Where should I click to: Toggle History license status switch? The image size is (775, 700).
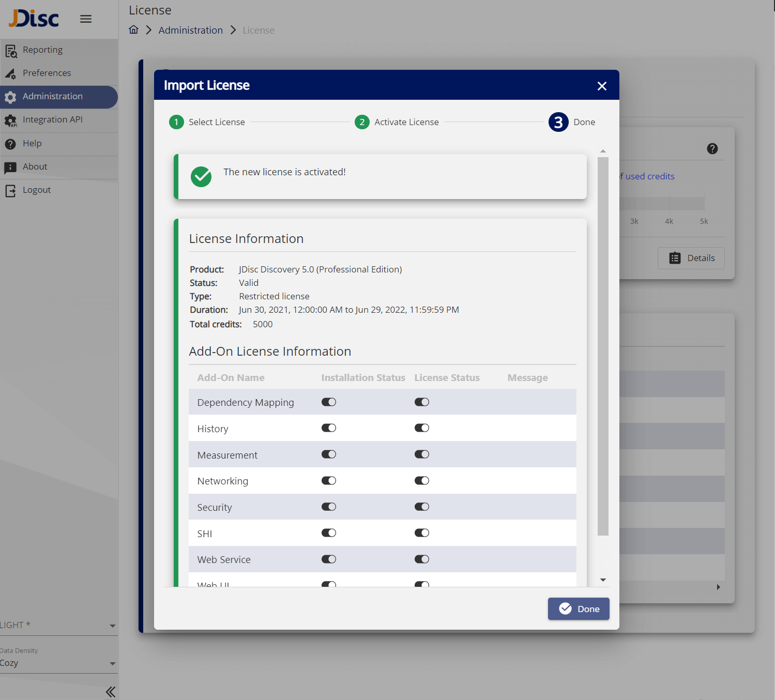(422, 428)
